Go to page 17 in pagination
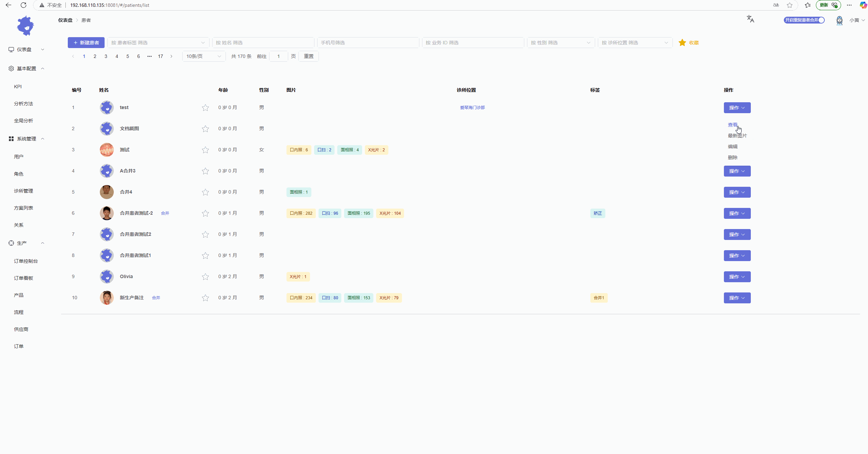 (x=160, y=56)
